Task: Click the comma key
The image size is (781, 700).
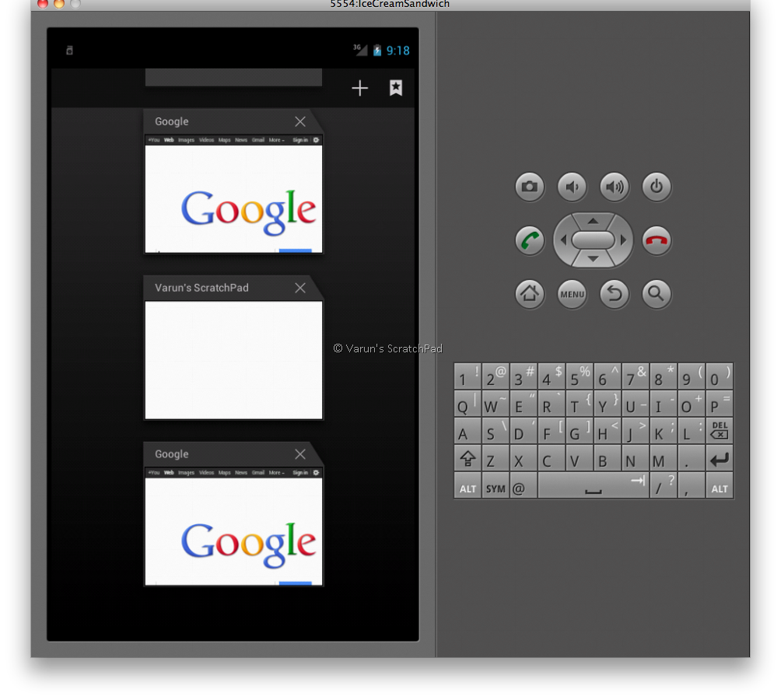Action: point(692,485)
